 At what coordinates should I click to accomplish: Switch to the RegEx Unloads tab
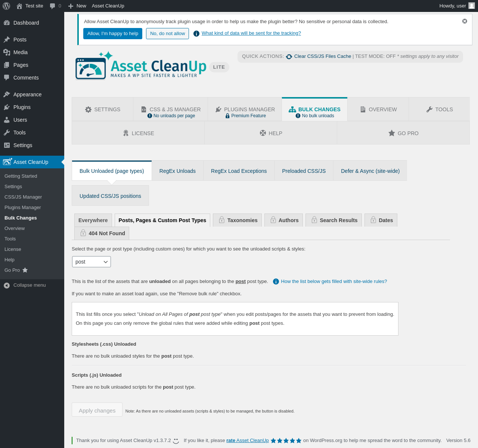click(x=177, y=171)
